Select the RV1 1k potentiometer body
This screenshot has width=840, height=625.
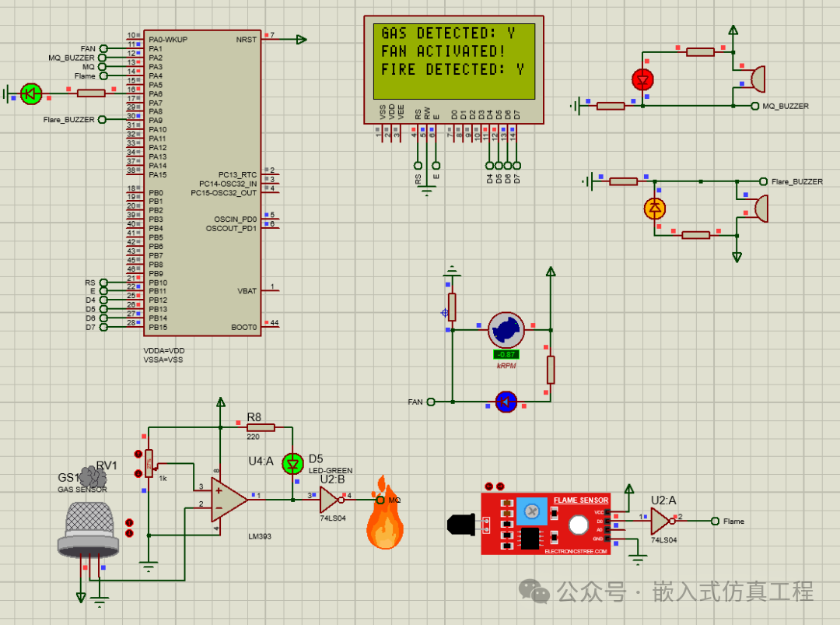pyautogui.click(x=149, y=464)
